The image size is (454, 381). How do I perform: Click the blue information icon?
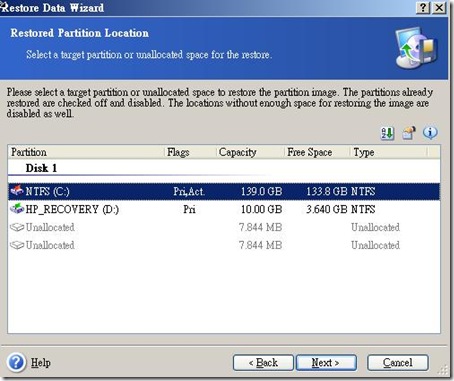point(430,133)
